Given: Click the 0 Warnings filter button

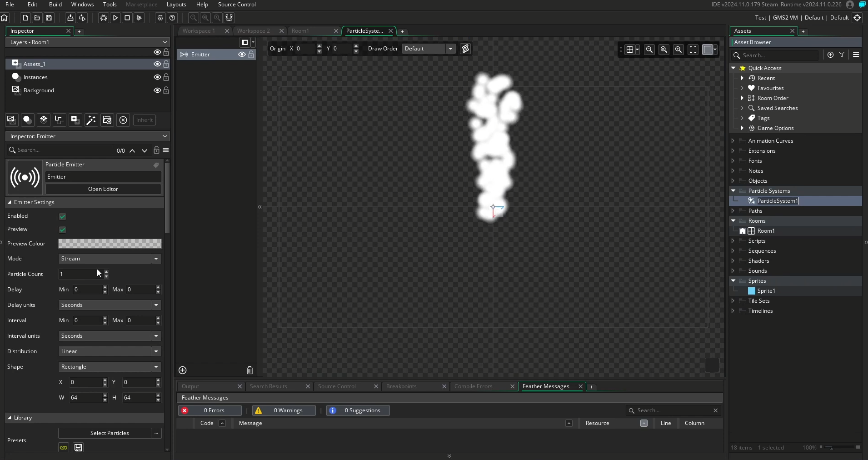Looking at the screenshot, I should click(284, 410).
